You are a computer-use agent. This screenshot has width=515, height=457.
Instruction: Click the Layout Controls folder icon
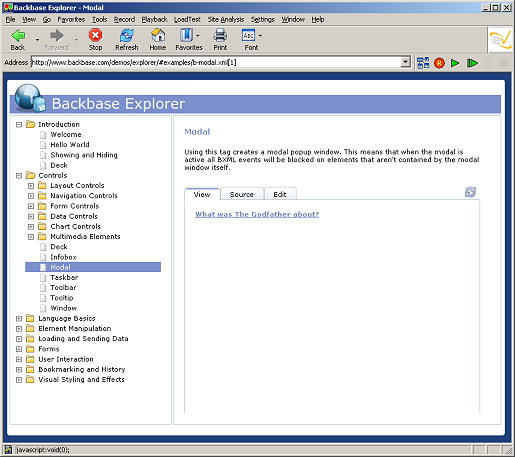(42, 185)
